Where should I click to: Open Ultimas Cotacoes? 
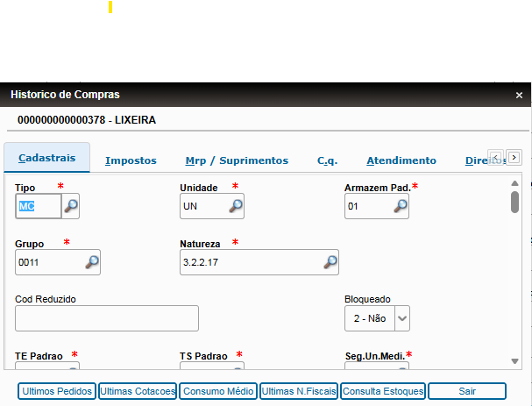coord(137,391)
